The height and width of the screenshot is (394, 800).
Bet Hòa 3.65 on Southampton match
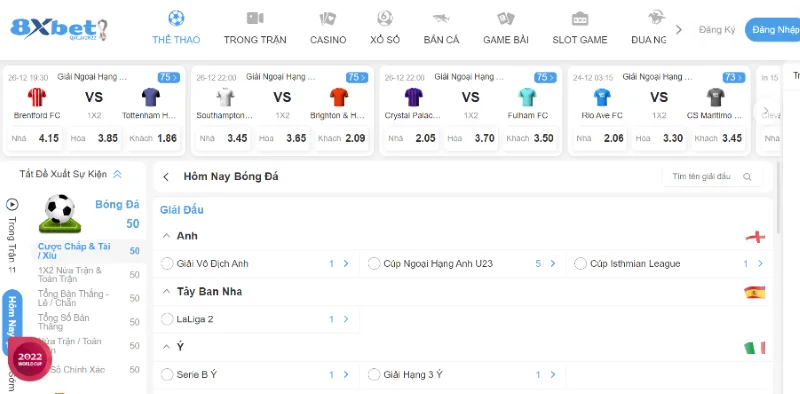tap(283, 138)
